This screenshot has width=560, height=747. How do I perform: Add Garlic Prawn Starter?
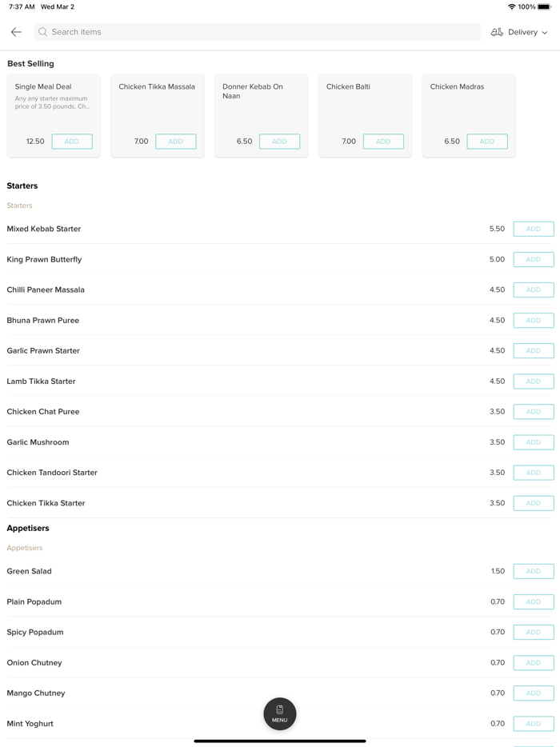click(534, 350)
